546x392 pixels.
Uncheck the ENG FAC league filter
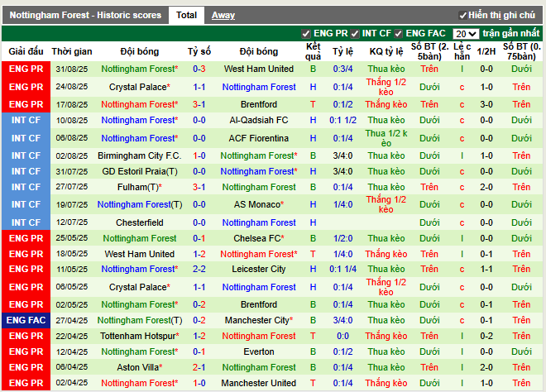click(399, 34)
